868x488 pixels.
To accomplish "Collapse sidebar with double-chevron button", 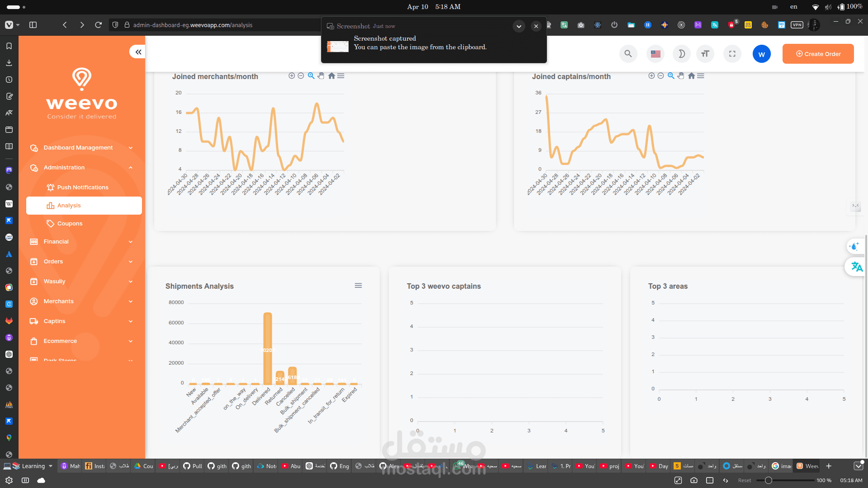I will coord(138,52).
